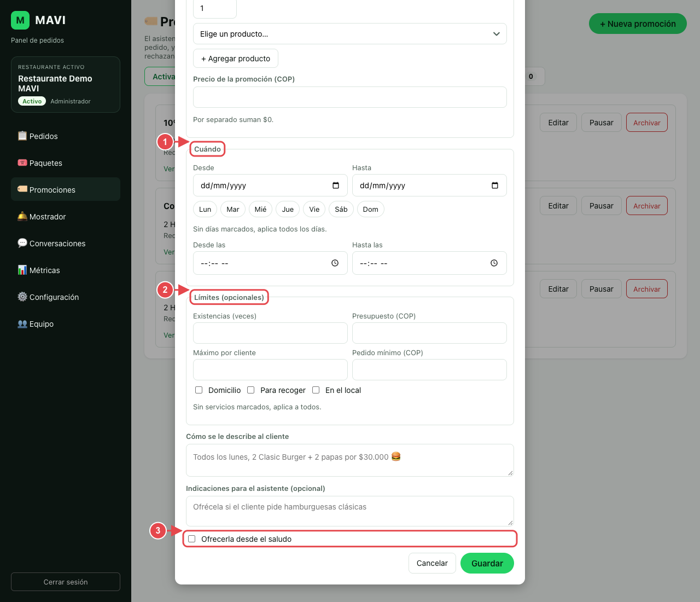The height and width of the screenshot is (602, 700).
Task: Focus the Indicaciones para el asistente textarea
Action: coord(350,511)
